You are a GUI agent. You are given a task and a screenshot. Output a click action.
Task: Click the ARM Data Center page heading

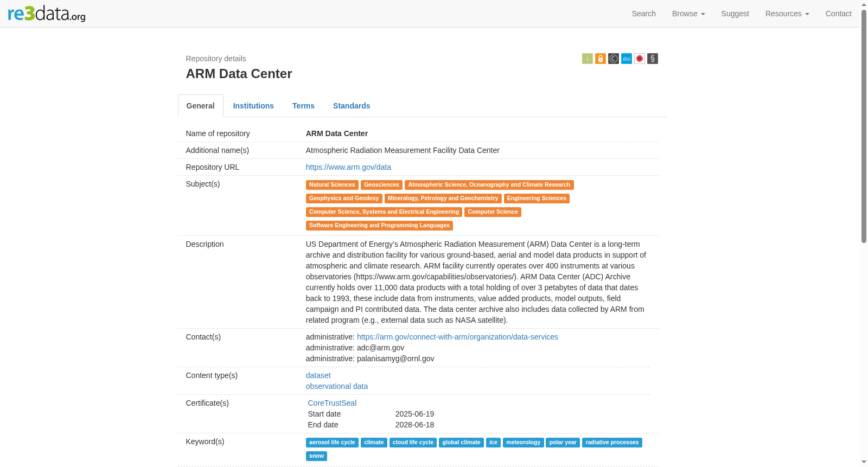point(239,74)
